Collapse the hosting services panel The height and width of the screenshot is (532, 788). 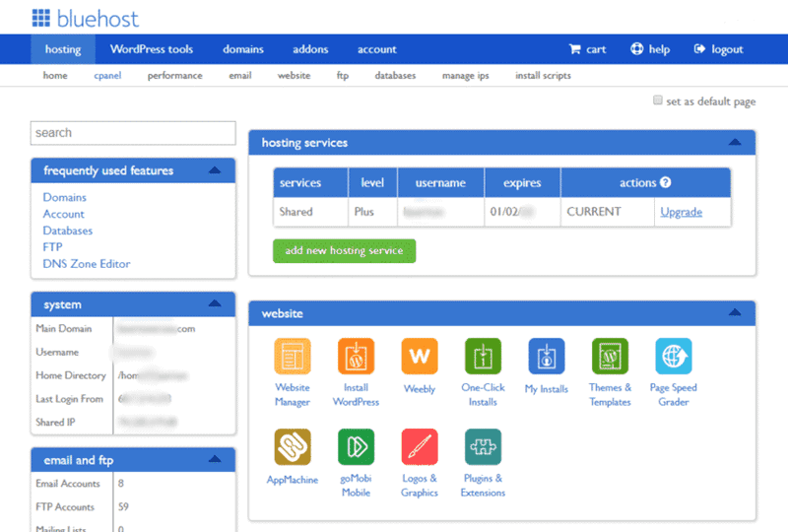pyautogui.click(x=735, y=142)
